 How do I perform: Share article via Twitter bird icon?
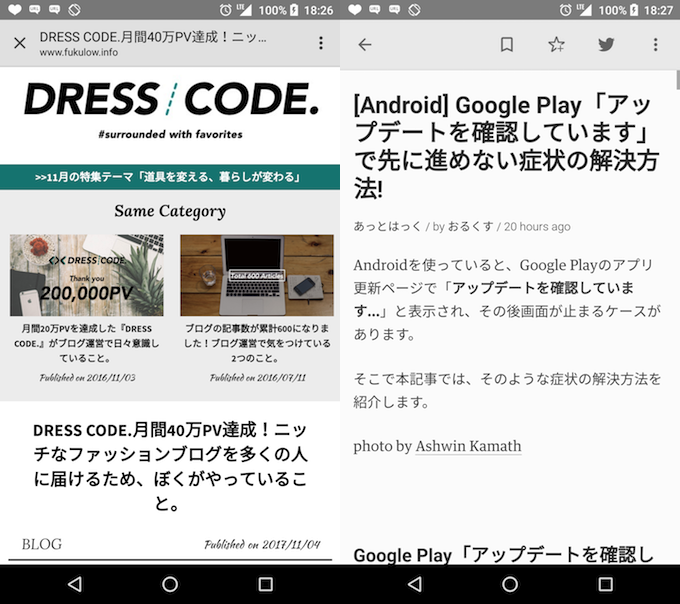(606, 44)
